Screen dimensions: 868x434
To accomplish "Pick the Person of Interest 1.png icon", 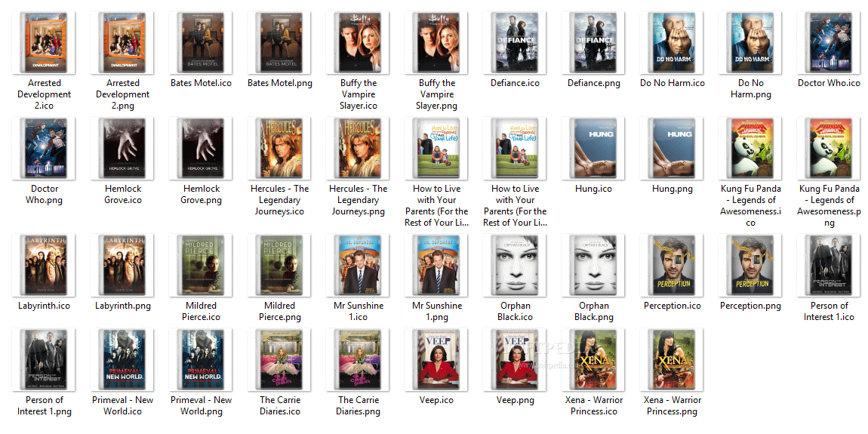I will tap(45, 360).
